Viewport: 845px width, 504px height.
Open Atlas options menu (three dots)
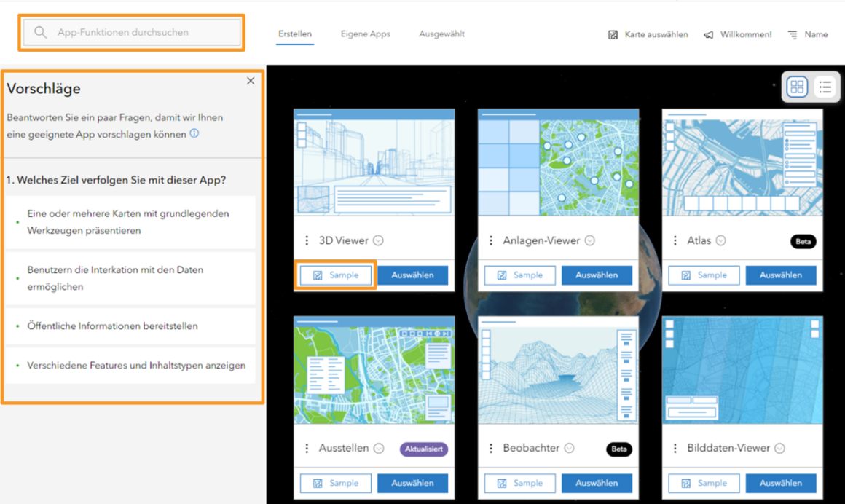[x=675, y=240]
